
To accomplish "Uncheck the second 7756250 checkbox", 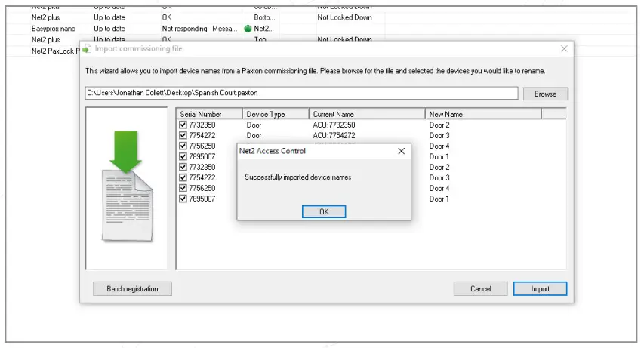I will (183, 188).
